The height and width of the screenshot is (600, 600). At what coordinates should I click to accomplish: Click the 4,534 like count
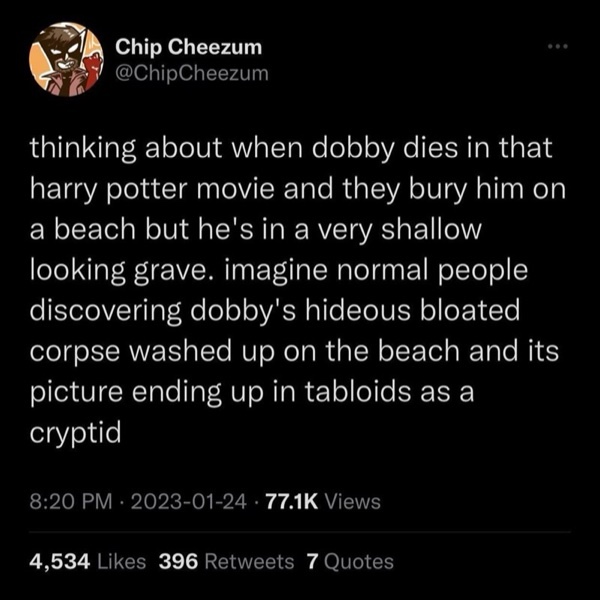60,562
